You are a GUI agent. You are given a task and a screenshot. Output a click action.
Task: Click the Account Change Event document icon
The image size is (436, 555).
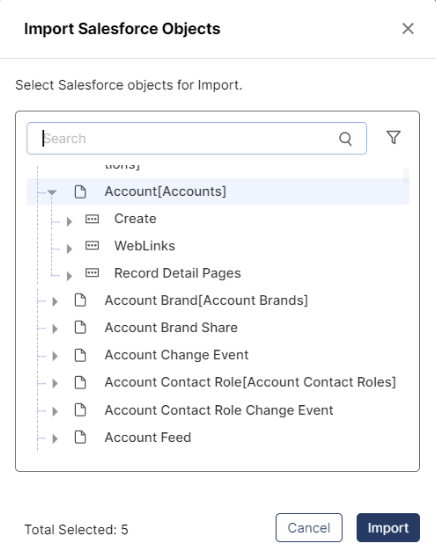click(x=80, y=355)
